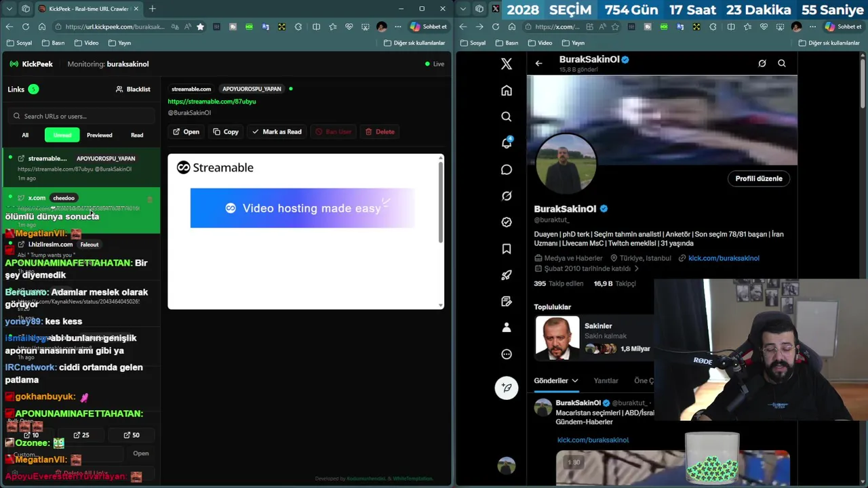Open Yayın bookmarks folder in KickPeek window

tap(119, 43)
